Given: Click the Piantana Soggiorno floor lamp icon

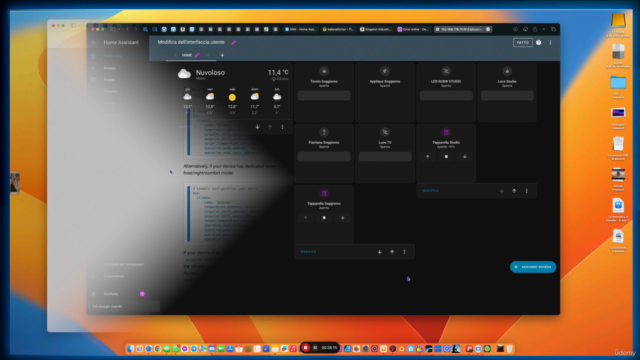Looking at the screenshot, I should coord(324,132).
